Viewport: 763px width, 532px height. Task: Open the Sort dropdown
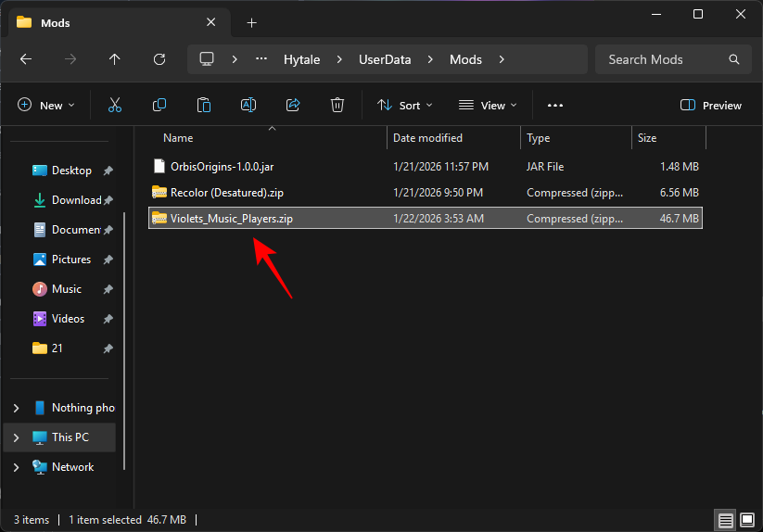click(x=405, y=106)
